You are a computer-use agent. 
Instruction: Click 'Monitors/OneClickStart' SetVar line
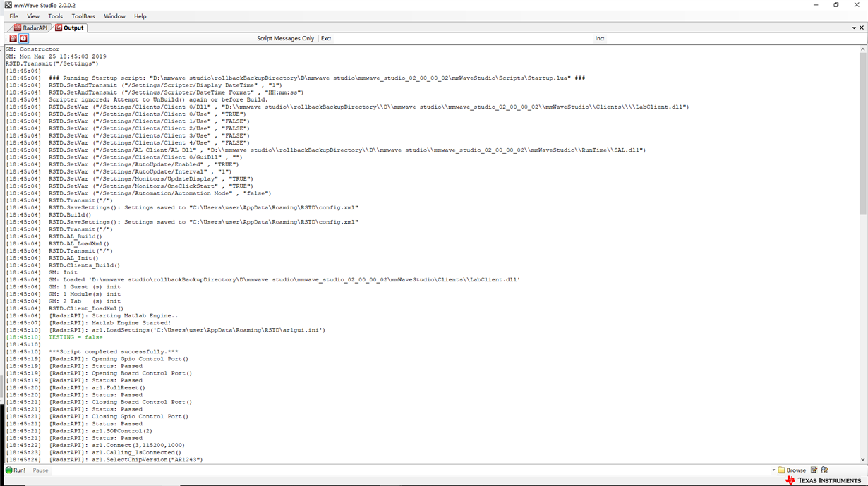(129, 186)
